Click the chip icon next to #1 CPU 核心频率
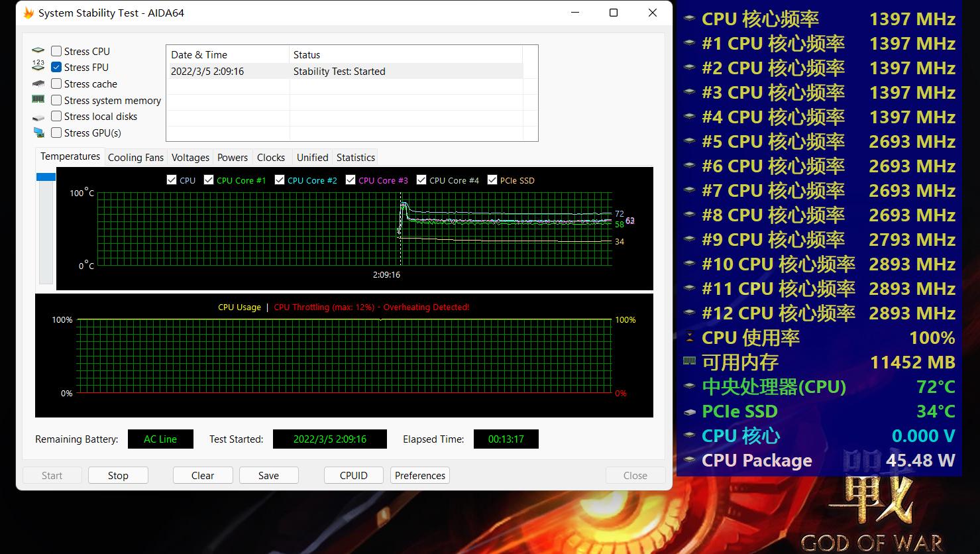 (x=690, y=44)
